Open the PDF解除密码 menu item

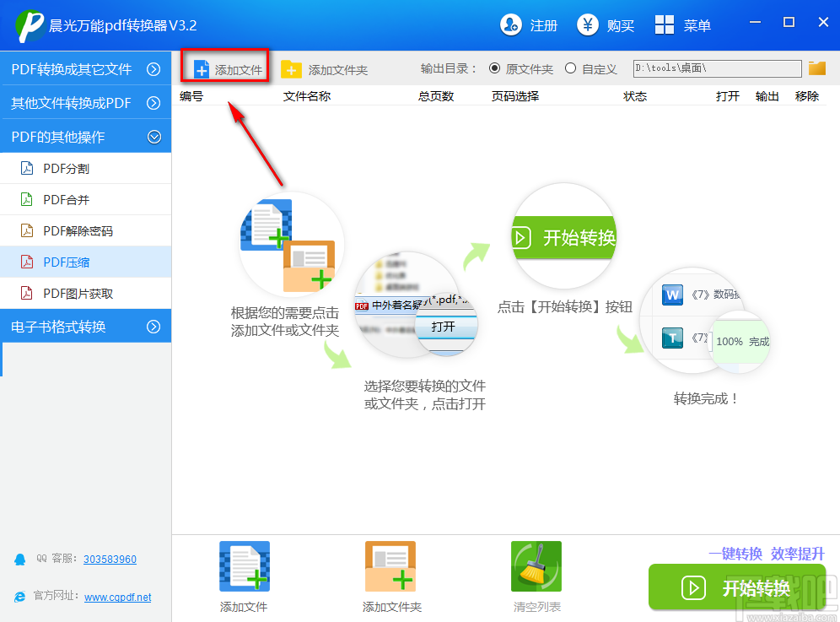[x=86, y=230]
